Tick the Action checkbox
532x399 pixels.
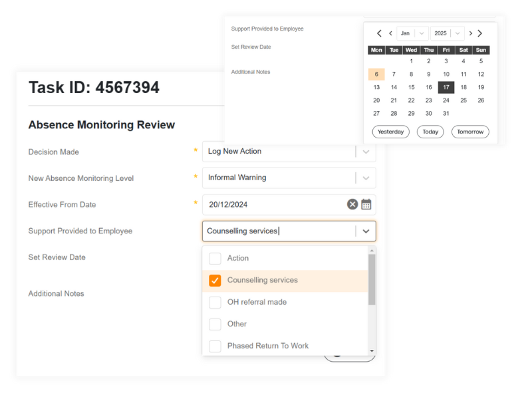[x=215, y=258]
